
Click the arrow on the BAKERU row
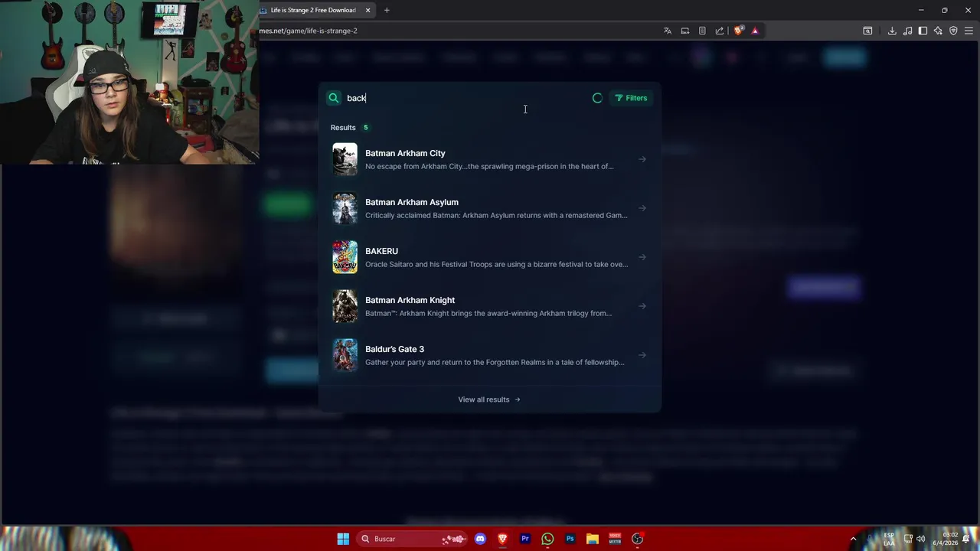click(x=642, y=257)
